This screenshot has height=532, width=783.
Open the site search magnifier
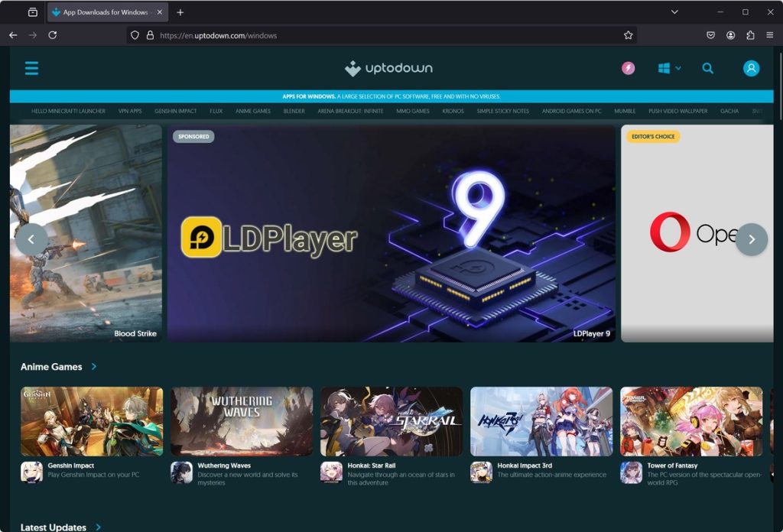[x=707, y=68]
